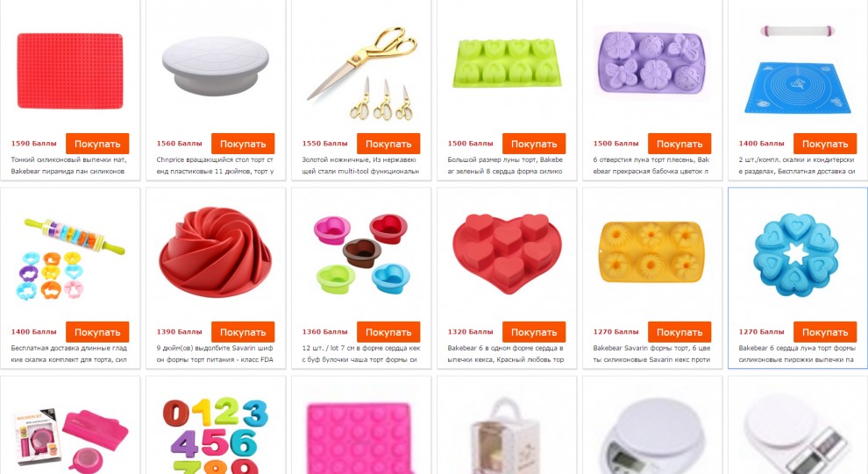Open the purple butterfly mold image
Screen dimensions: 868x474
(x=652, y=64)
